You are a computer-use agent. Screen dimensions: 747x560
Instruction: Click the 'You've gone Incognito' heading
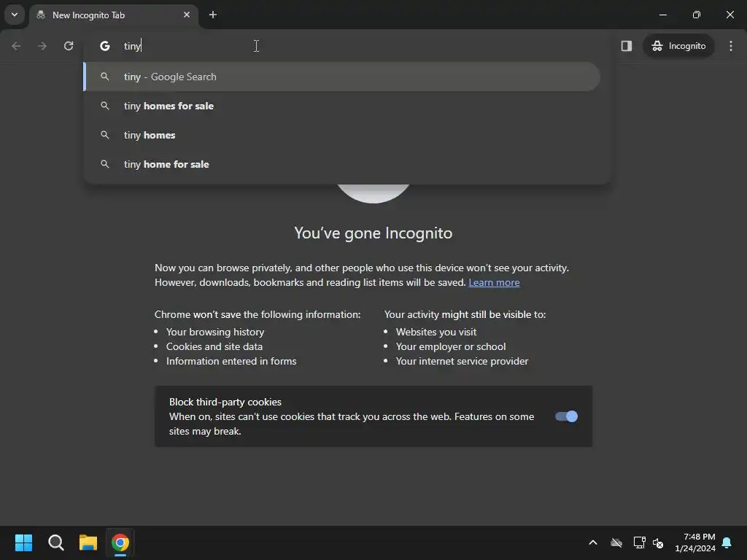click(373, 233)
